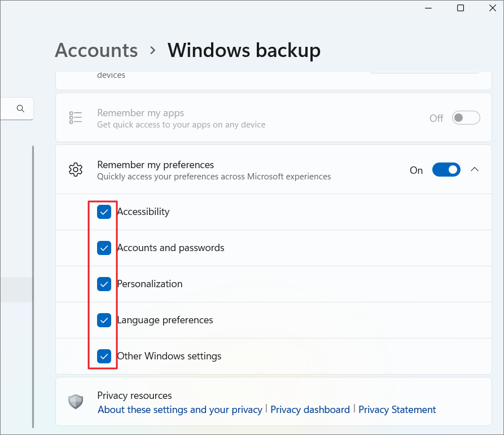This screenshot has width=504, height=435.
Task: Click the shield icon next to Privacy resources
Action: pos(76,402)
